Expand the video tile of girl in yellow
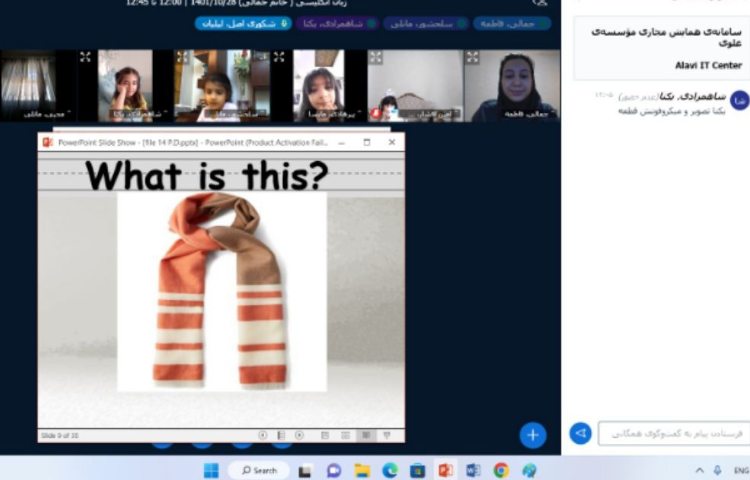 coord(85,57)
